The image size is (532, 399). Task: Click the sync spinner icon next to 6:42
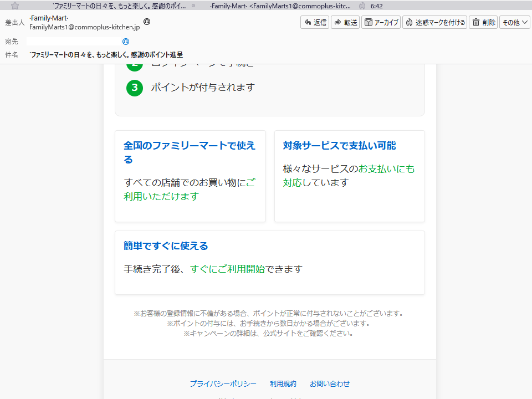point(363,6)
